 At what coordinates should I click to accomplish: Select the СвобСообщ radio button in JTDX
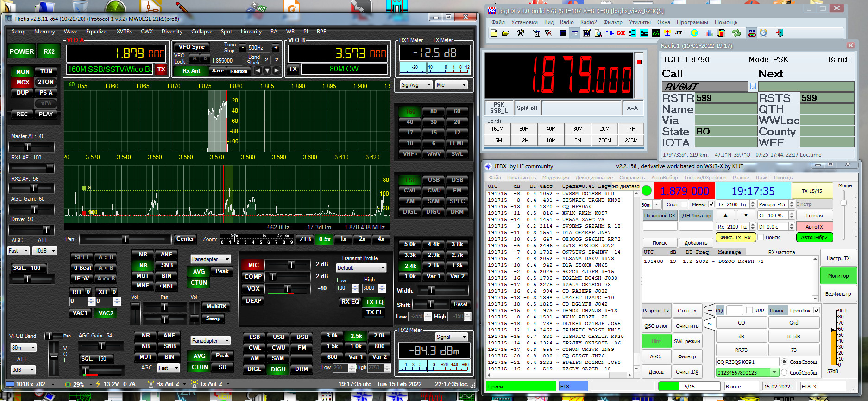[784, 373]
